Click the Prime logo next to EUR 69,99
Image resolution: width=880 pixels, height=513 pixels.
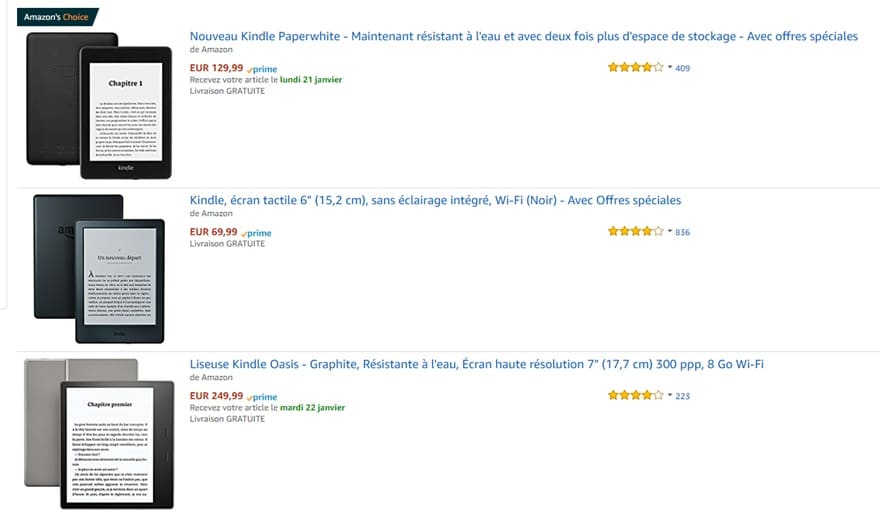(x=258, y=233)
